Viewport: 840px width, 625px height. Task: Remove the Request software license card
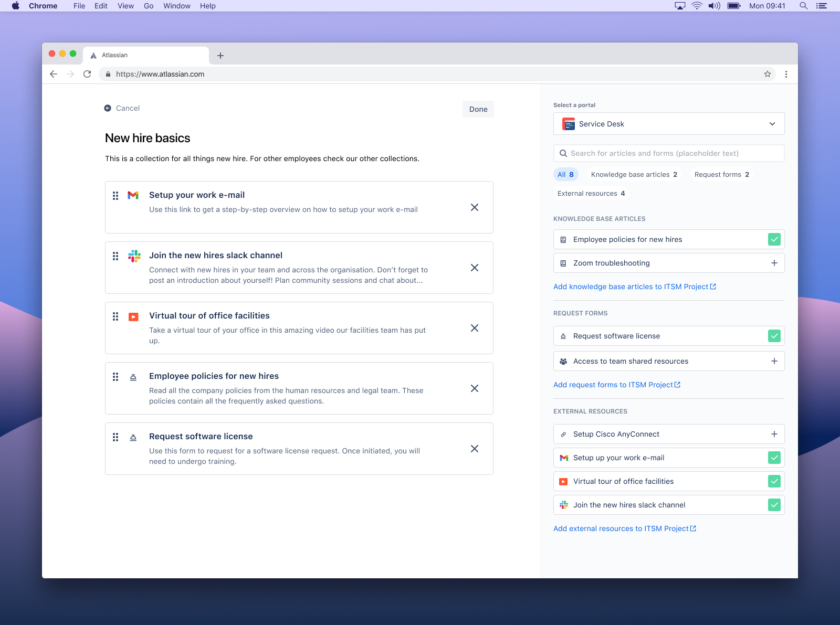475,449
